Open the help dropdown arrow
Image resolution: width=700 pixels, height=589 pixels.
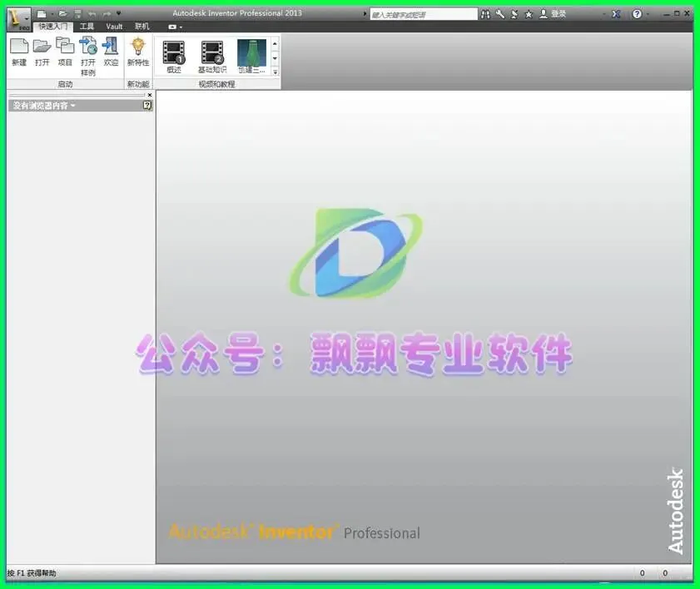pyautogui.click(x=648, y=14)
